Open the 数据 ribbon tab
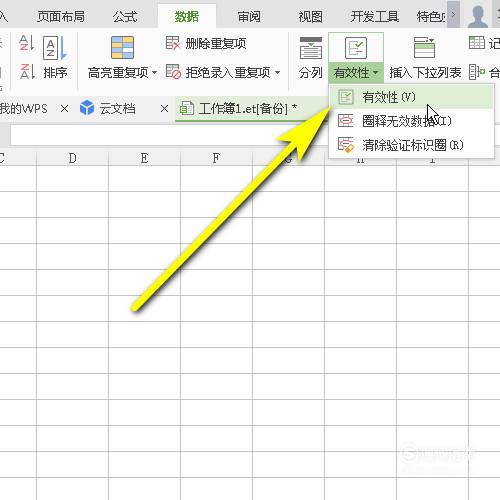Viewport: 500px width, 500px height. pos(187,16)
